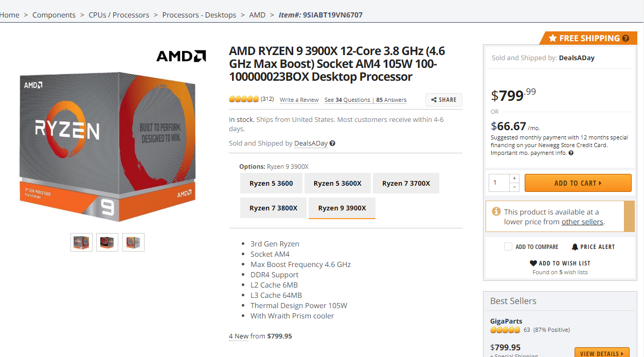
Task: Enable the Add to Compare checkbox
Action: [508, 247]
